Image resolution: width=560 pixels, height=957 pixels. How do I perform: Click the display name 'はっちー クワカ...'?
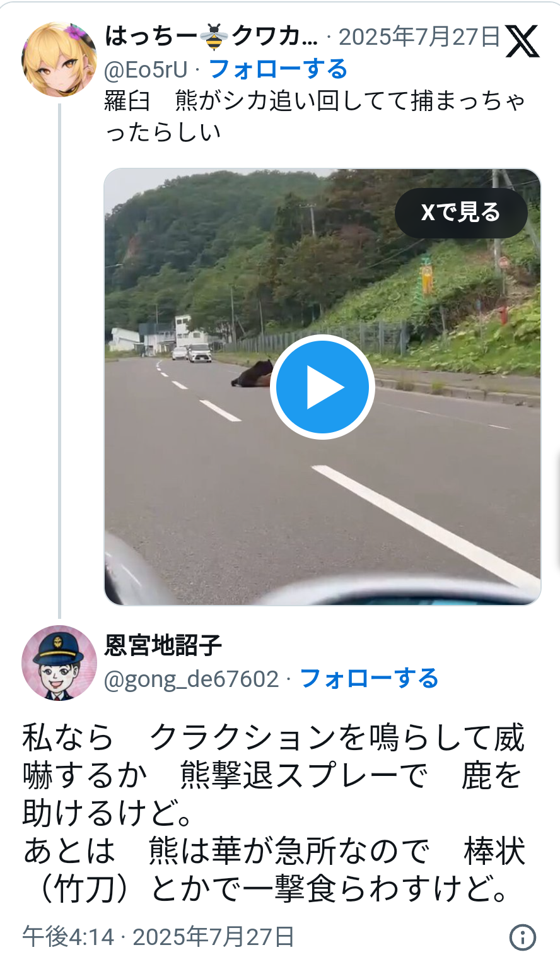[x=211, y=37]
